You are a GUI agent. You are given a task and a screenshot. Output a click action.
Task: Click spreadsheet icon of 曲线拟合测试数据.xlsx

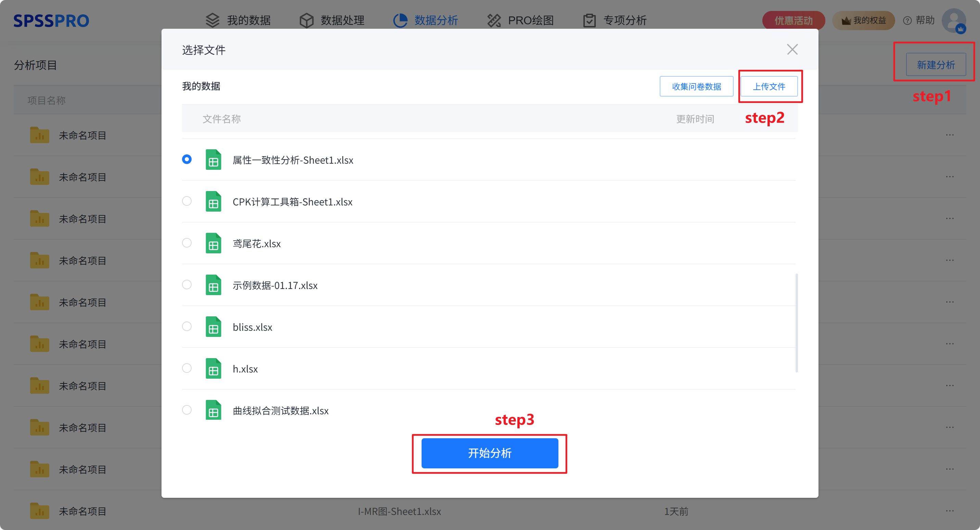tap(214, 411)
